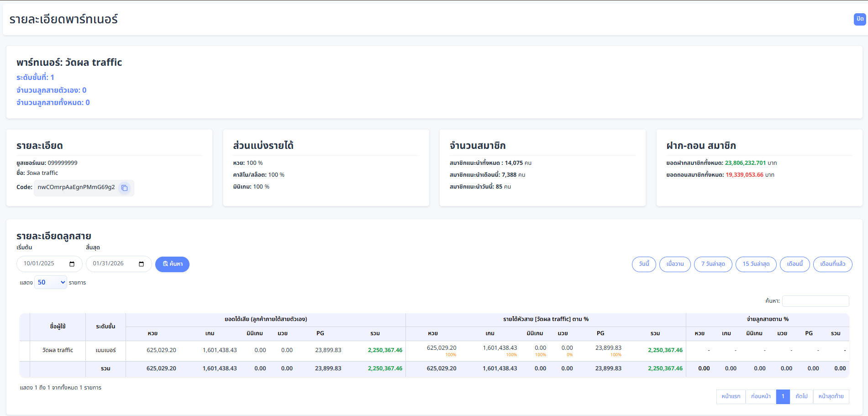Go to the first page
The width and height of the screenshot is (868, 416).
[731, 396]
